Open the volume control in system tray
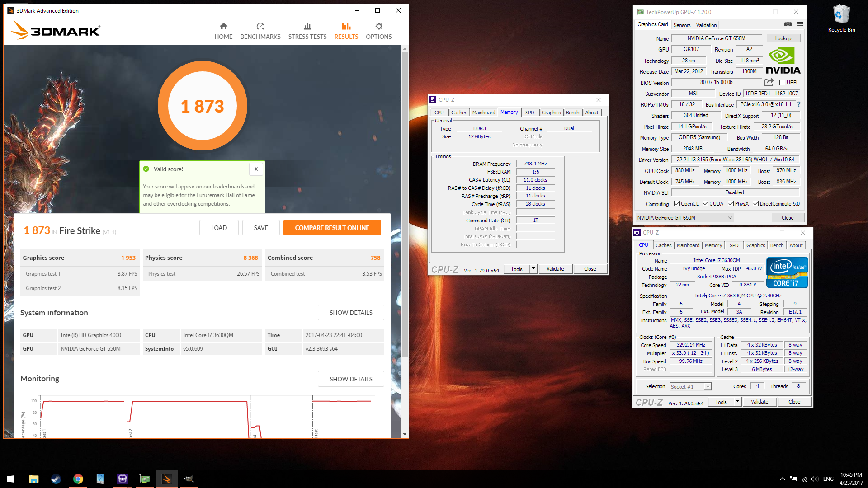868x488 pixels. coord(815,479)
